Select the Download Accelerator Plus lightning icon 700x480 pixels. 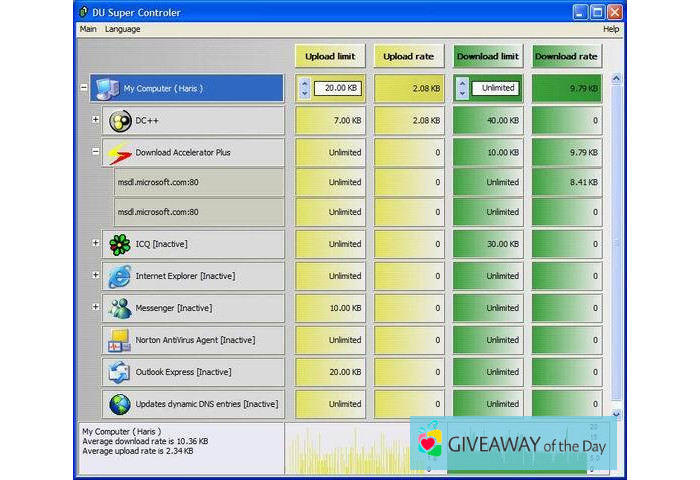click(x=120, y=153)
